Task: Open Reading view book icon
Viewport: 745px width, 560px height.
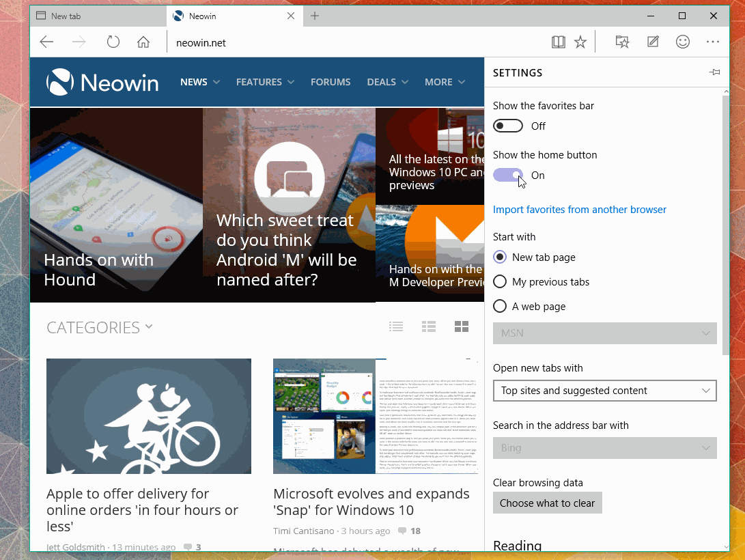Action: [x=559, y=42]
